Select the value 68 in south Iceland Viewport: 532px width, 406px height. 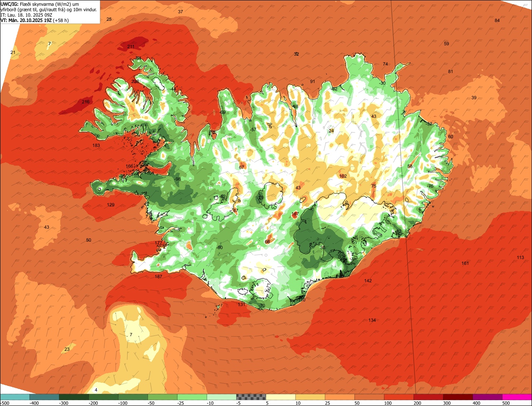pyautogui.click(x=267, y=242)
